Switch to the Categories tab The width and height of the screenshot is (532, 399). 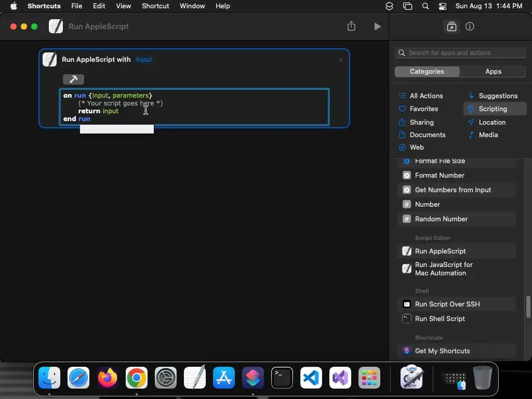click(x=427, y=72)
